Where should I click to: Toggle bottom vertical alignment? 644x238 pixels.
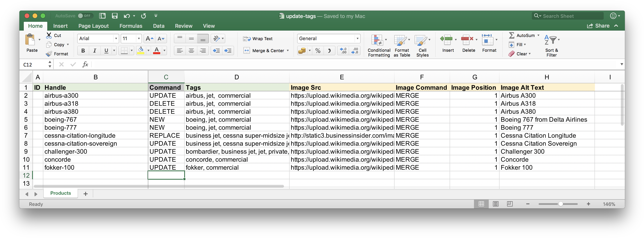(x=203, y=39)
